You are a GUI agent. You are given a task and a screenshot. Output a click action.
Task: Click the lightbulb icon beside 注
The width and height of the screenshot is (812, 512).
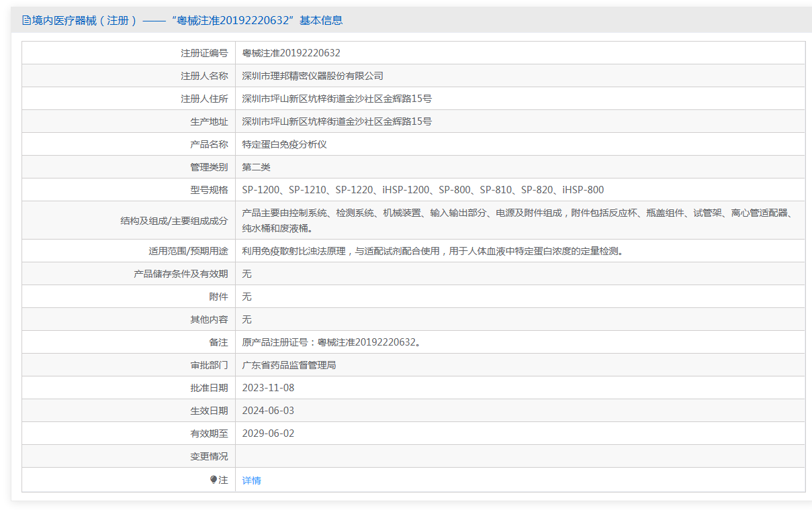pos(214,480)
